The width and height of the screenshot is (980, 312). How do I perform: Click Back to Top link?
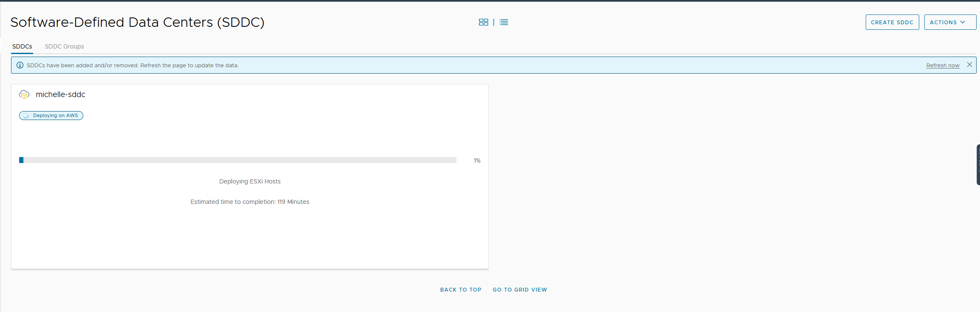(461, 289)
